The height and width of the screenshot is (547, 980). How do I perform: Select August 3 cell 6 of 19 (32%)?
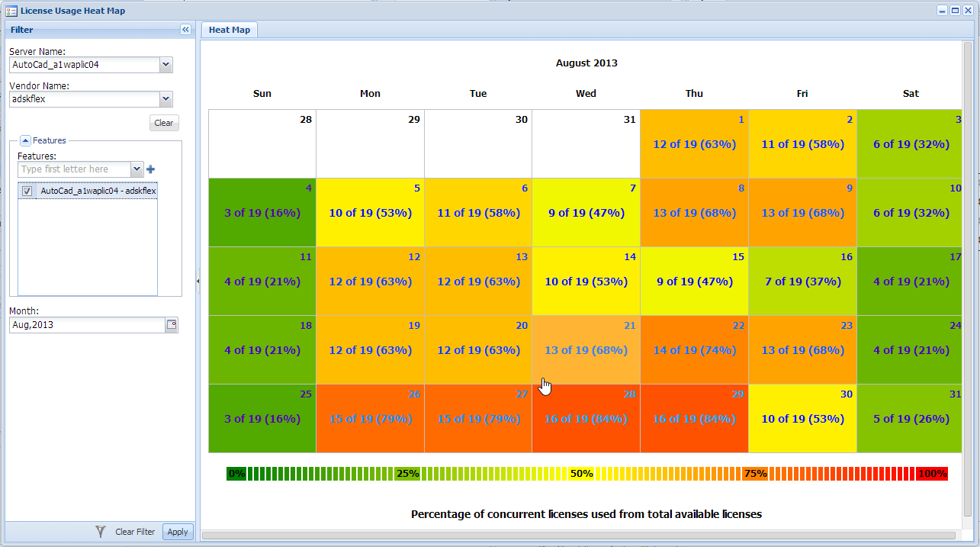[x=909, y=144]
